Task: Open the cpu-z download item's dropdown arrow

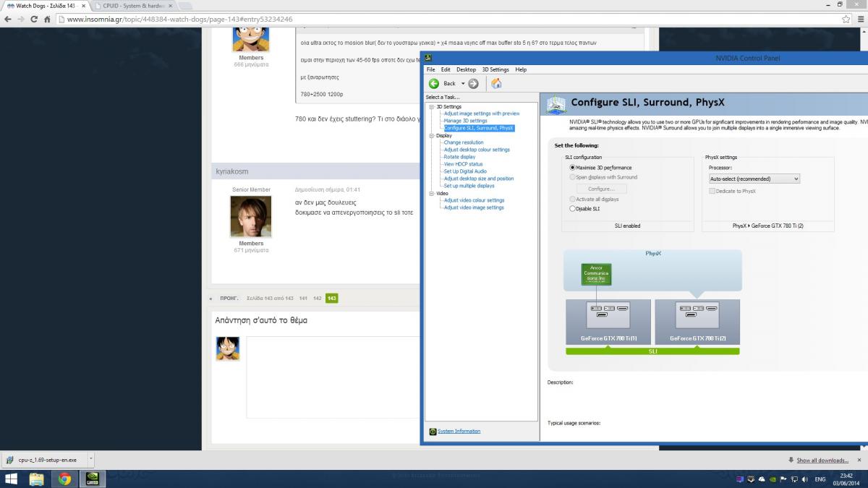Action: pyautogui.click(x=92, y=460)
